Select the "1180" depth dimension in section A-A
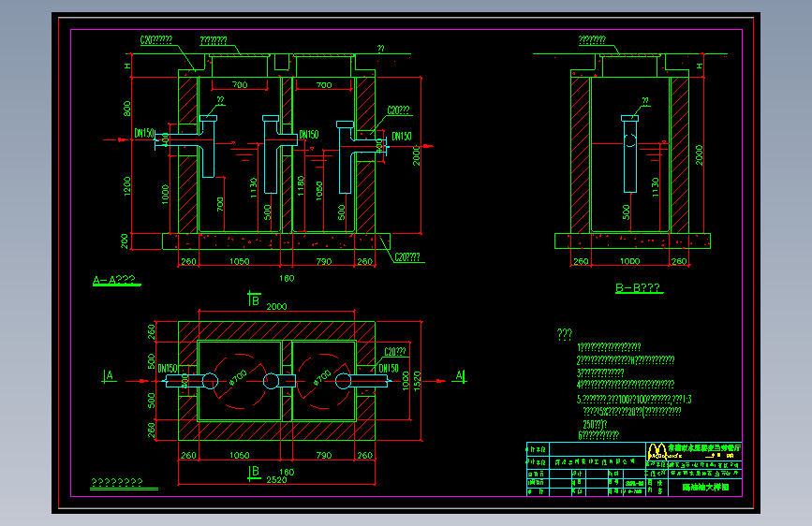The image size is (812, 526). [x=302, y=186]
